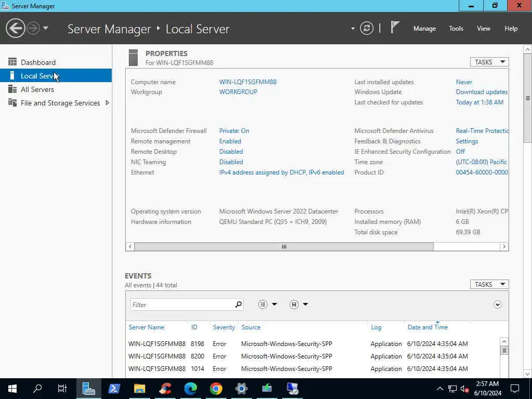Open the View menu
This screenshot has height=399, width=532.
(x=484, y=29)
